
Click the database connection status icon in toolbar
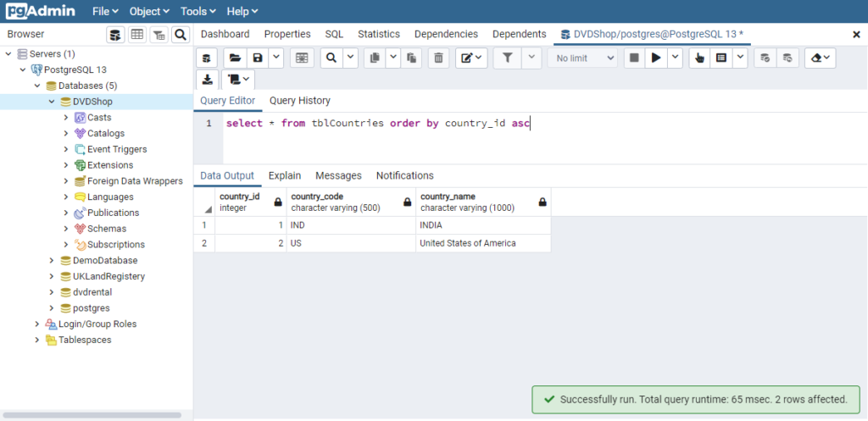point(207,58)
